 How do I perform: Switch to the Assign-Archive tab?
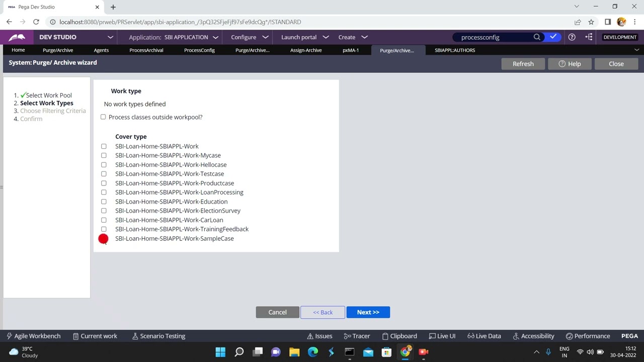pyautogui.click(x=306, y=50)
